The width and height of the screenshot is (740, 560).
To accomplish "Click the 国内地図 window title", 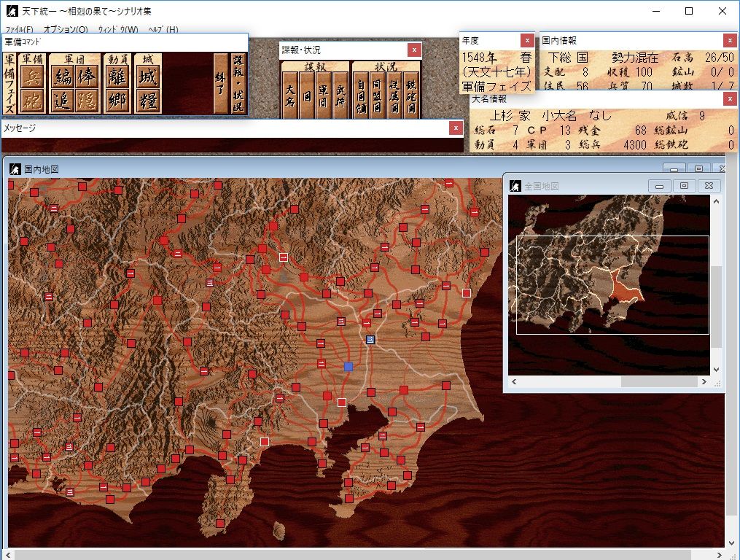I will 42,169.
